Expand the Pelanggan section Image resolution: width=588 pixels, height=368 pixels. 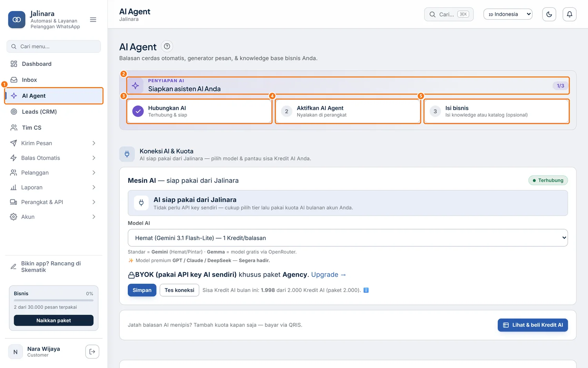click(x=54, y=173)
